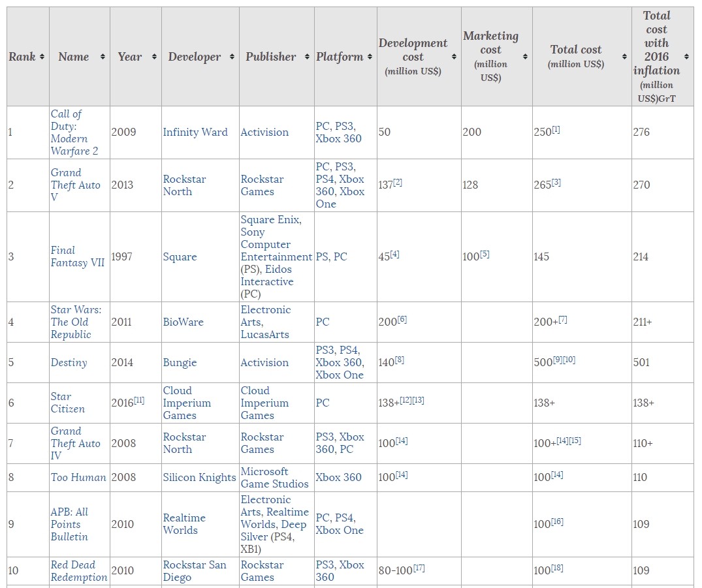Open Star Wars: The Old Republic link
702x588 pixels.
(76, 322)
